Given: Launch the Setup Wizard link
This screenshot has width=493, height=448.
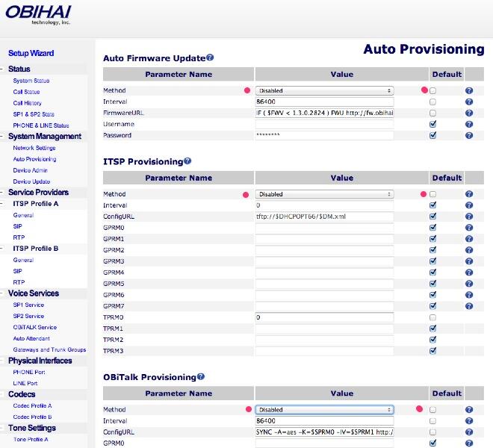Looking at the screenshot, I should coord(31,53).
